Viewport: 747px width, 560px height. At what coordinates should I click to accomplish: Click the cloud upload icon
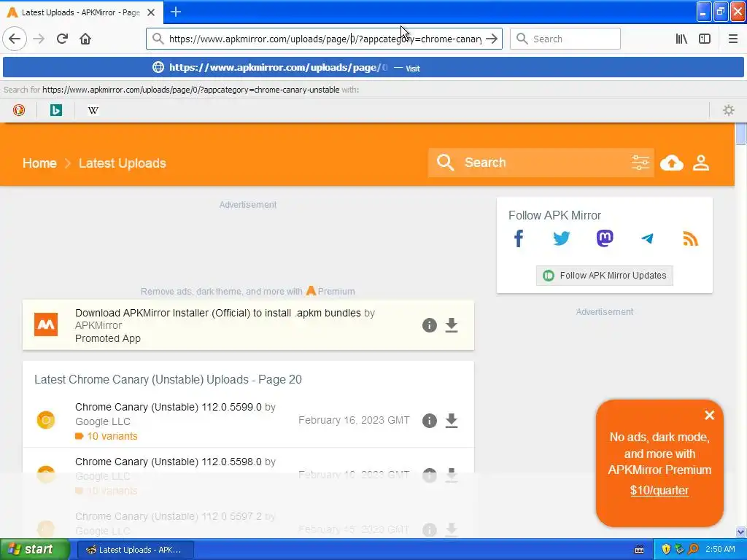672,163
